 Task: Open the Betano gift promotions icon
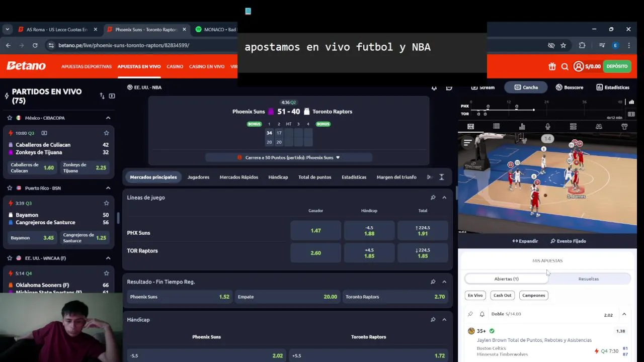(x=552, y=66)
